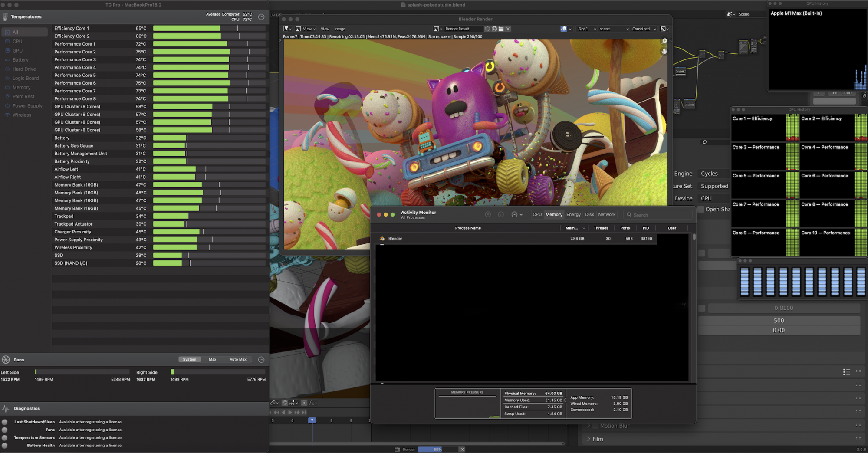Cancel the render with the X beside progress bar
868x453 pixels.
[x=462, y=450]
